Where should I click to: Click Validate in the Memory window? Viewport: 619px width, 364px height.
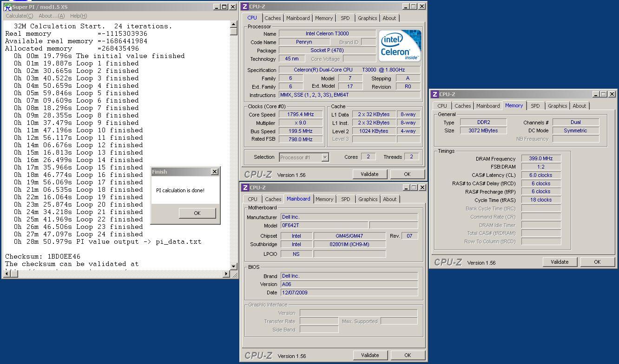tap(560, 262)
